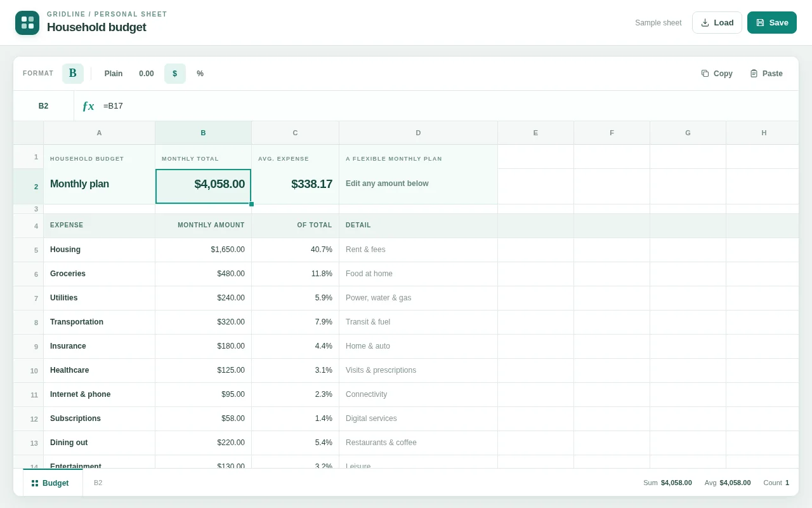812x508 pixels.
Task: Select the Subscriptions expense cell
Action: 100,418
